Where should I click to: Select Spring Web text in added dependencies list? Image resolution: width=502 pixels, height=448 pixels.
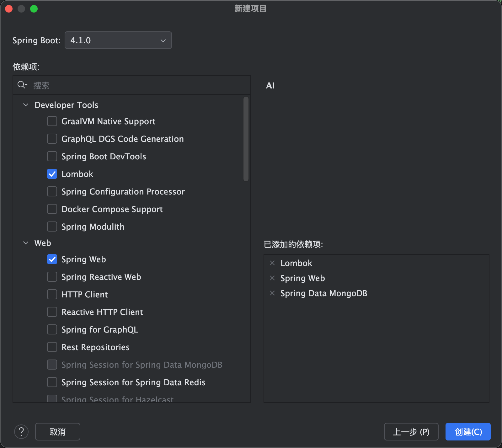point(302,278)
